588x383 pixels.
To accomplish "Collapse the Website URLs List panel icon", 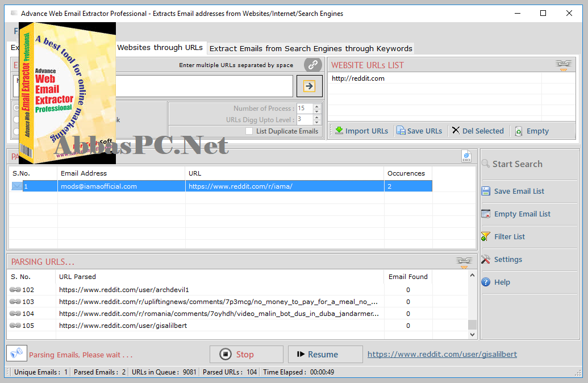I will 563,65.
